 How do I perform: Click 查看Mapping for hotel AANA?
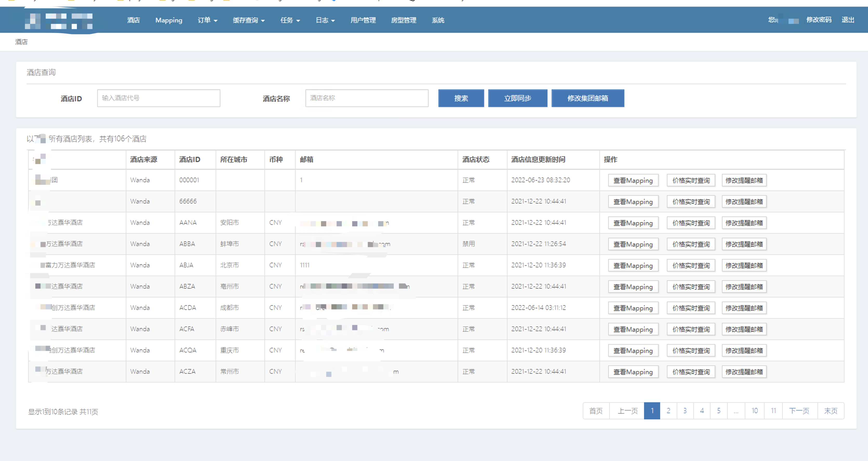click(x=633, y=223)
